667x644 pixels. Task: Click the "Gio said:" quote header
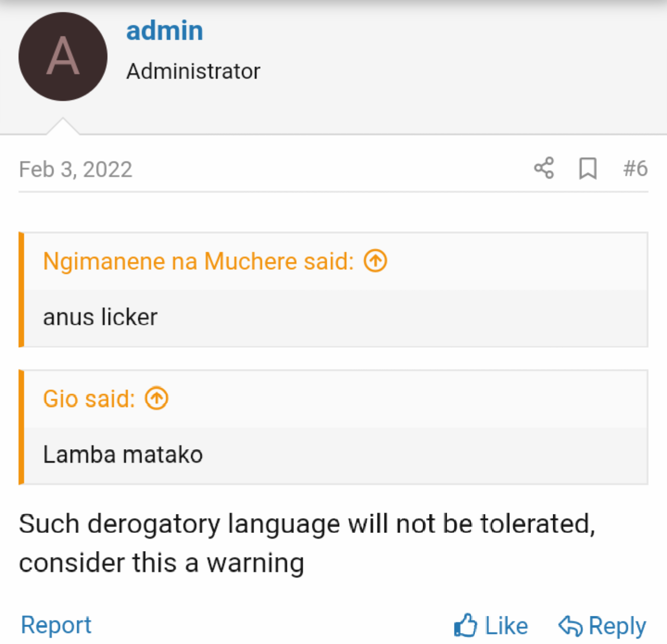(89, 399)
